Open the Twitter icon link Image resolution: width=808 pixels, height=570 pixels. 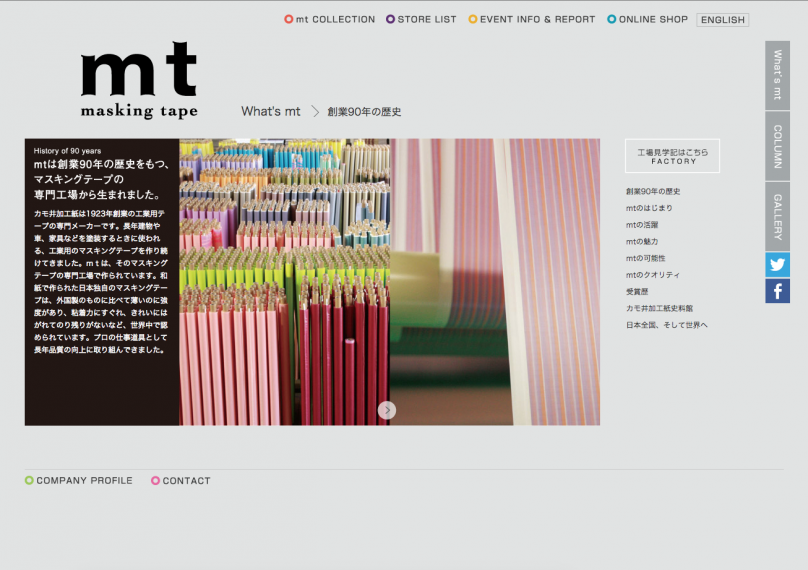point(777,265)
